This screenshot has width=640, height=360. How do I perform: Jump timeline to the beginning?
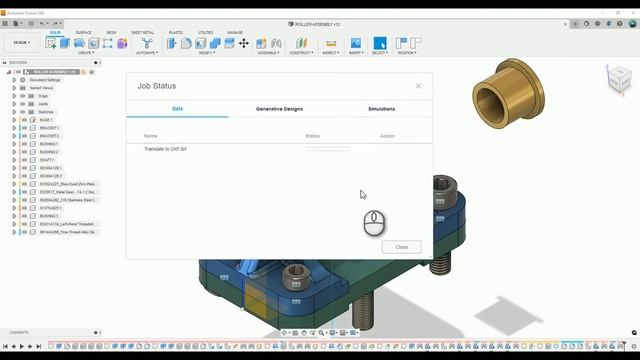5,347
